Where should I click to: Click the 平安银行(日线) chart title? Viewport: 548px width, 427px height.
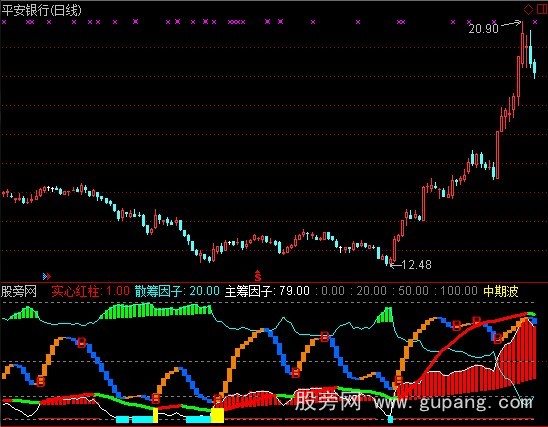(x=41, y=10)
